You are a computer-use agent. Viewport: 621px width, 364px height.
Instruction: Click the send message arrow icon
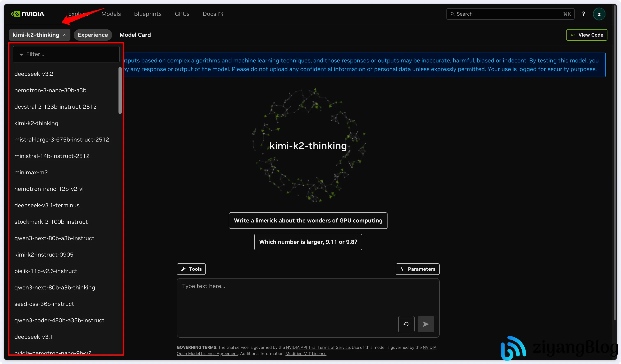426,324
